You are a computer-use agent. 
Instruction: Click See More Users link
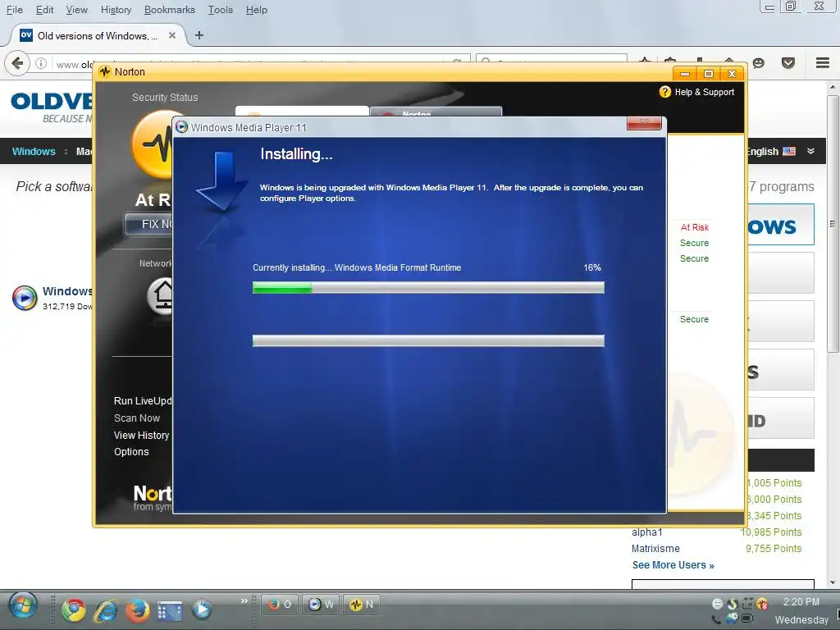coord(673,565)
